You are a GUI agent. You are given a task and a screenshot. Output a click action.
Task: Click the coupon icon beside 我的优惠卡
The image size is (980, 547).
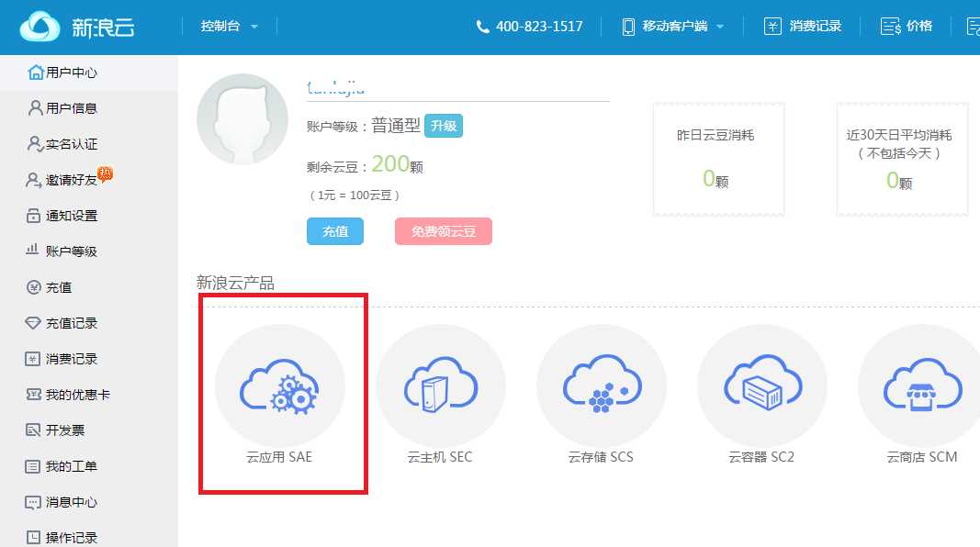click(x=33, y=394)
